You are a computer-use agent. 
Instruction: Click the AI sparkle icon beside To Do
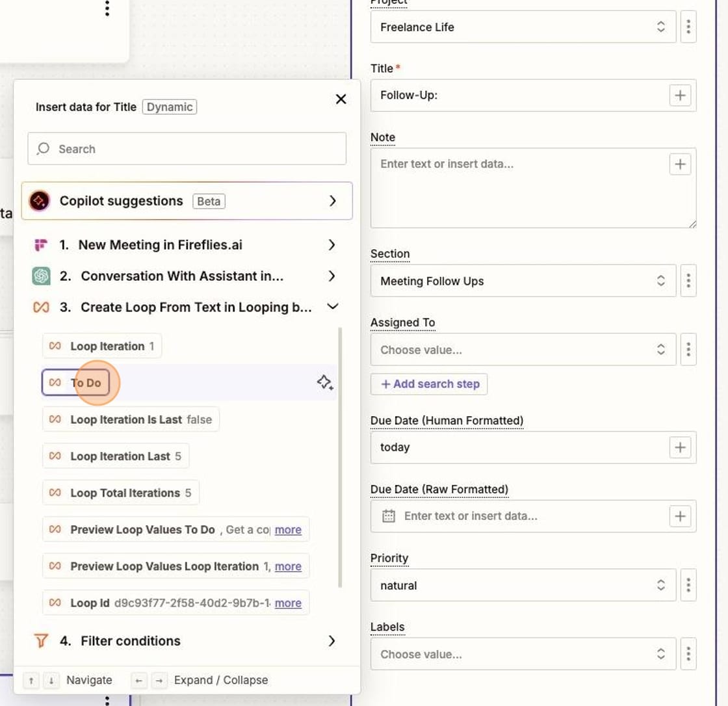click(x=324, y=383)
